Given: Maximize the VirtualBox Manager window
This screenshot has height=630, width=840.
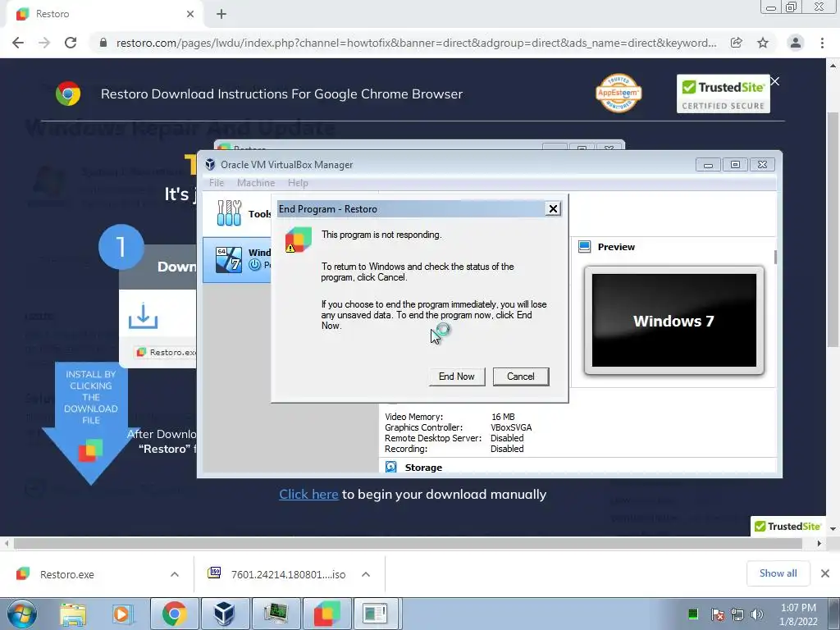Looking at the screenshot, I should click(x=735, y=164).
